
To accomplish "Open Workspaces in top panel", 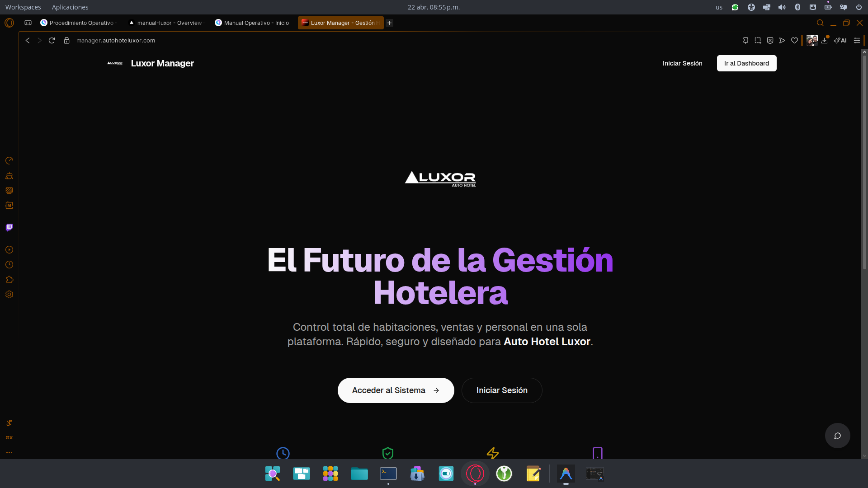I will [23, 7].
